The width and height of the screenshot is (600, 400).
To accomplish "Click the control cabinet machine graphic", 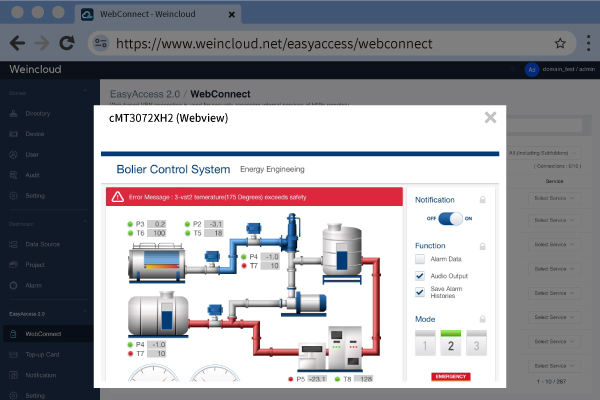I will click(331, 348).
